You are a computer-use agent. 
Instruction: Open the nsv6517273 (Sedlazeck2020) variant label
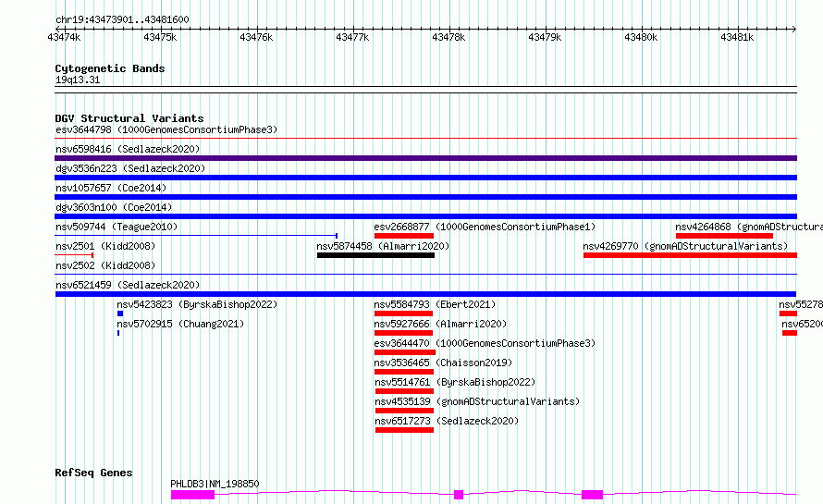click(447, 421)
